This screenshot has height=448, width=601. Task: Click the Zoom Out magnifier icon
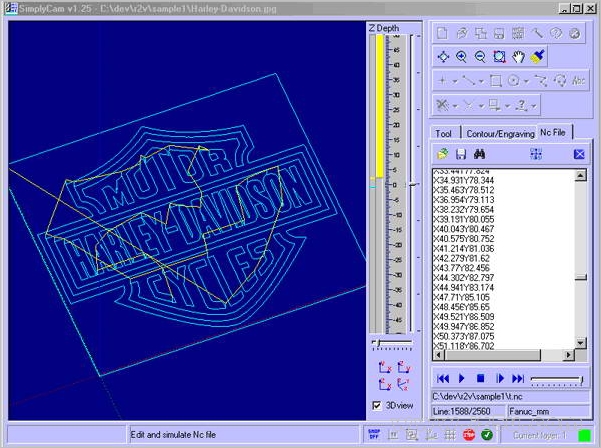coord(480,57)
